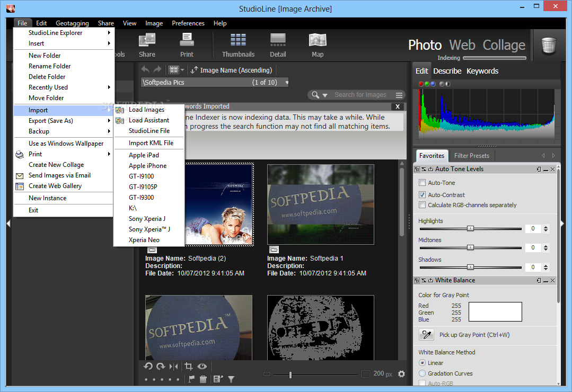Open the Geotagging menu
This screenshot has width=572, height=392.
[x=72, y=23]
